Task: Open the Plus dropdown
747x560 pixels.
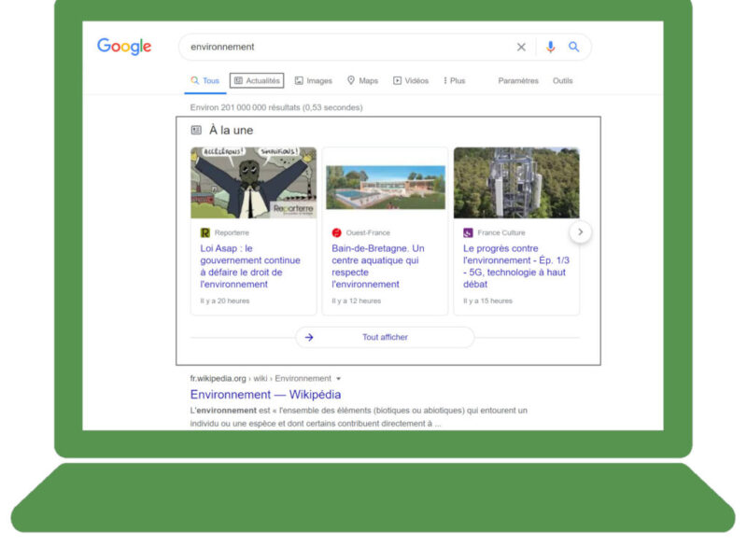Action: pyautogui.click(x=455, y=80)
